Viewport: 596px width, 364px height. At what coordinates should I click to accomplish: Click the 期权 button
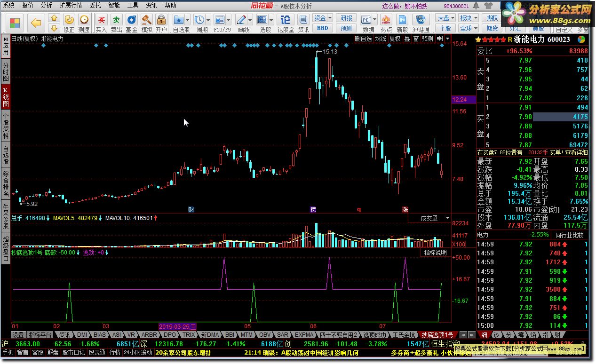[x=492, y=18]
